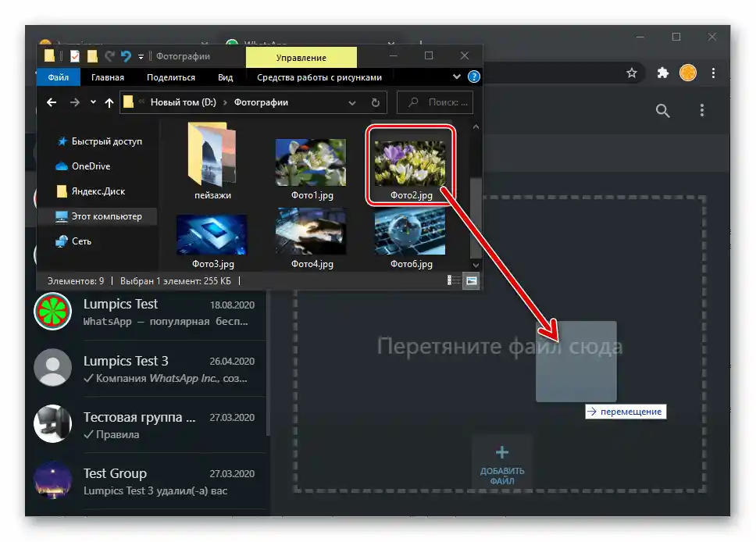Image resolution: width=756 pixels, height=542 pixels.
Task: Click the Undo quick access icon
Action: pos(126,56)
